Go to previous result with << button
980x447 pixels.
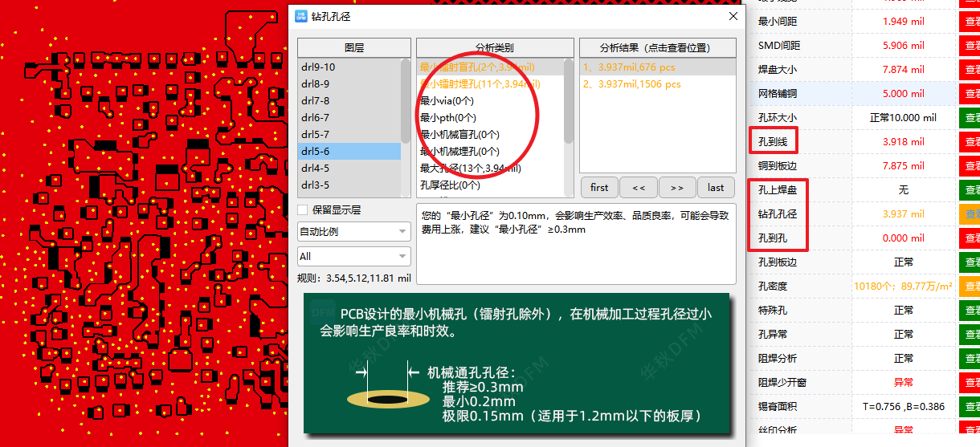click(639, 188)
